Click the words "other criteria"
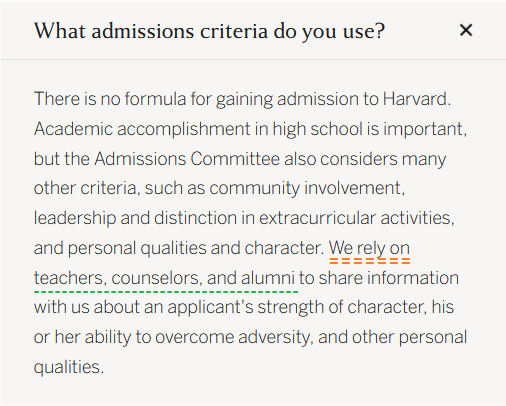 (x=87, y=188)
